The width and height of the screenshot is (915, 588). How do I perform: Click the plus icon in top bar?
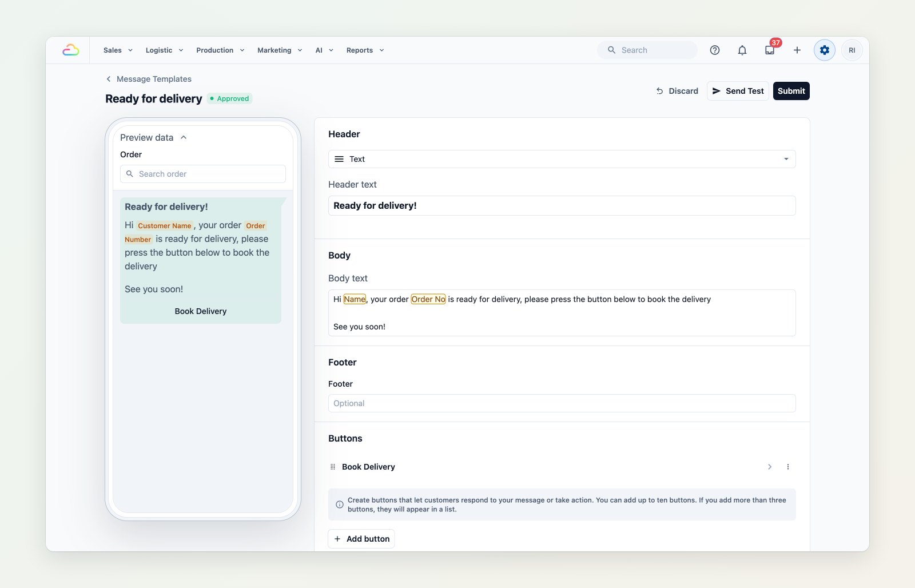coord(797,50)
